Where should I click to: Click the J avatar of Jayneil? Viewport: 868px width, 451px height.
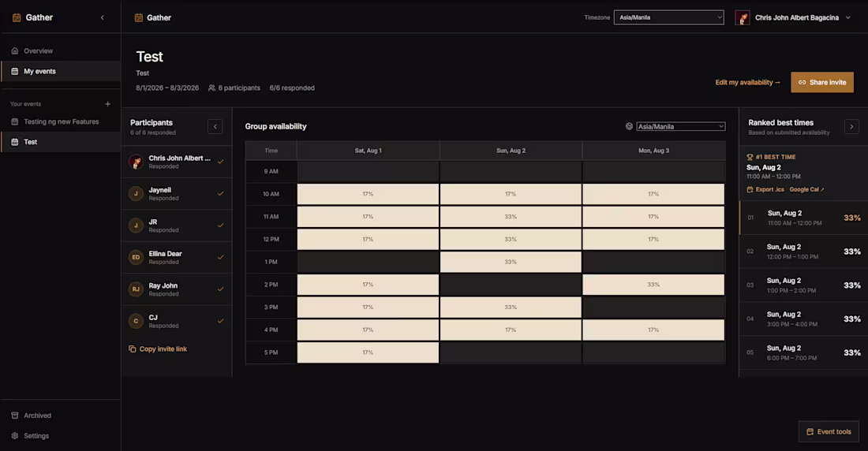pyautogui.click(x=136, y=194)
